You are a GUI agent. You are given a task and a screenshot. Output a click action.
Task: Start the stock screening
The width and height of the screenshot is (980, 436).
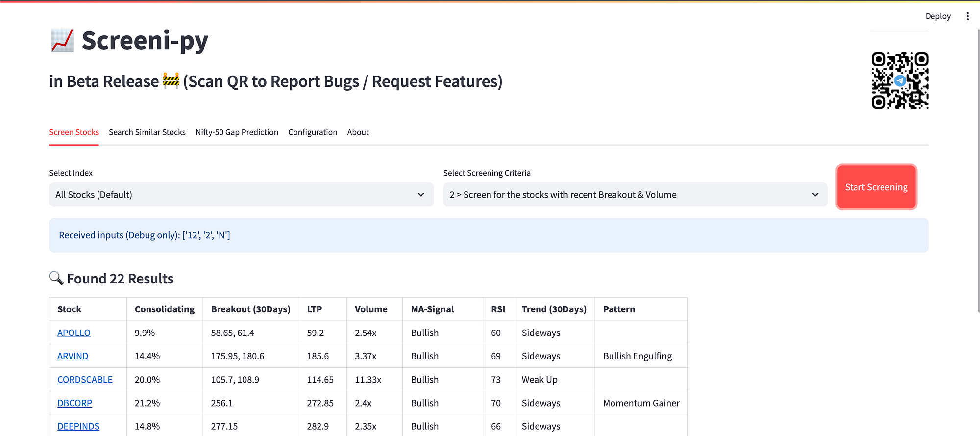point(876,187)
